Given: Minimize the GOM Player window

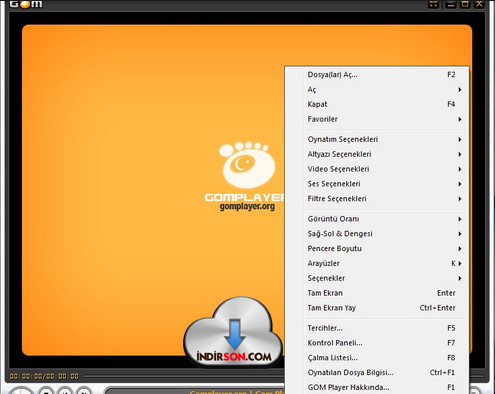Looking at the screenshot, I should pyautogui.click(x=451, y=4).
